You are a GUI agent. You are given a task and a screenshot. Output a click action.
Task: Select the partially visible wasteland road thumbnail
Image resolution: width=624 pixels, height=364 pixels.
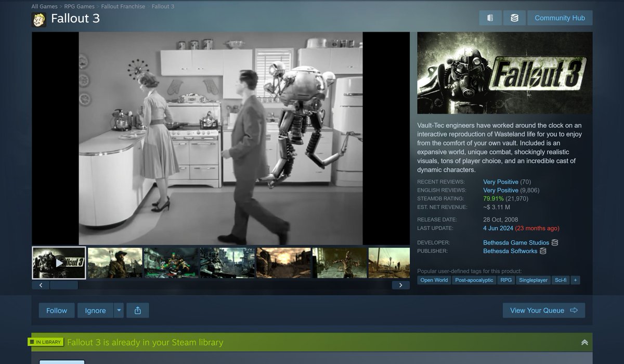click(389, 263)
